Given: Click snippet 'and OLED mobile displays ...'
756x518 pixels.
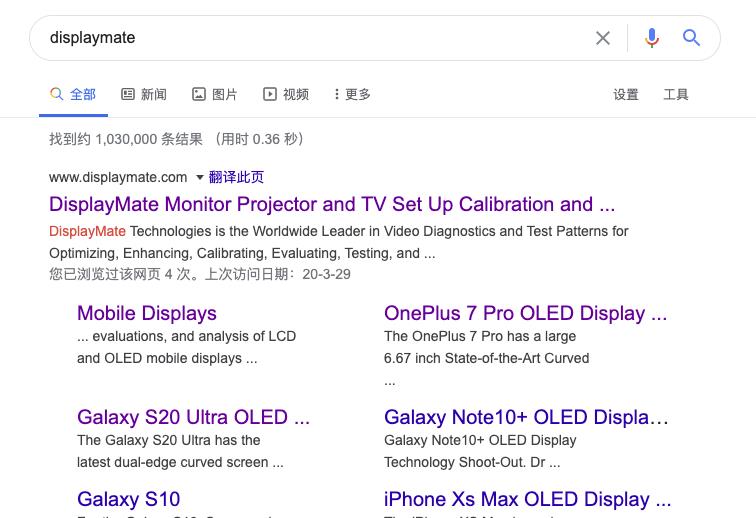Looking at the screenshot, I should pos(167,358).
